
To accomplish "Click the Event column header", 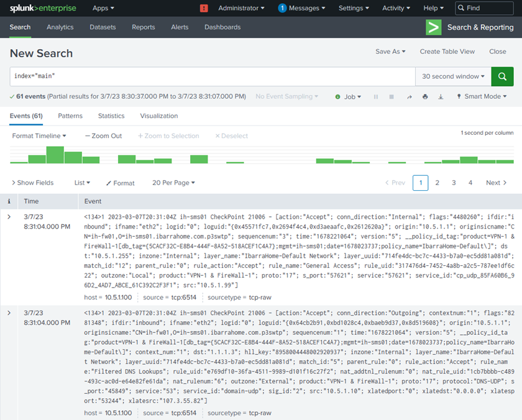I will (93, 201).
